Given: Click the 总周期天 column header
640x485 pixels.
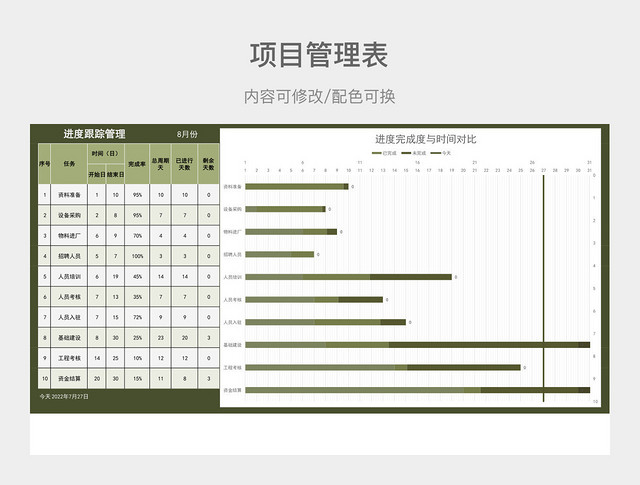Looking at the screenshot, I should (x=160, y=164).
